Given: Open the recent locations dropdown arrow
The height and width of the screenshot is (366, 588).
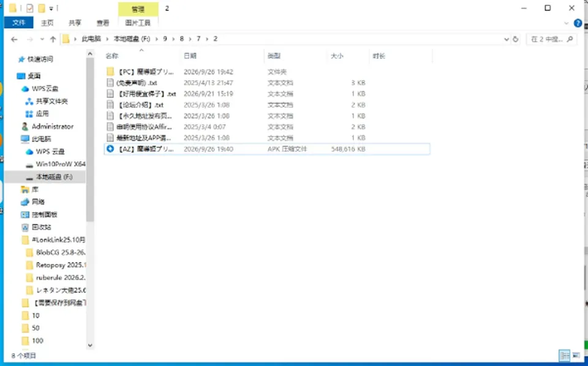Looking at the screenshot, I should 42,39.
